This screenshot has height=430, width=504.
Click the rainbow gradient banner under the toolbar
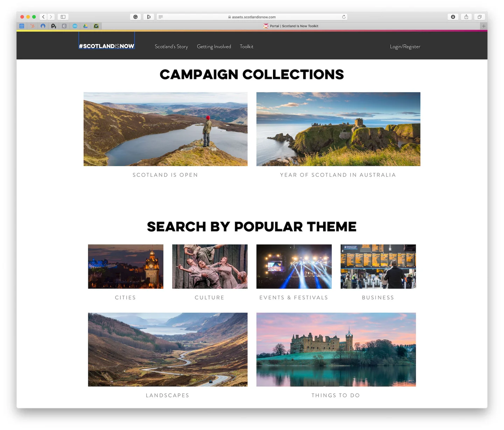(x=251, y=31)
